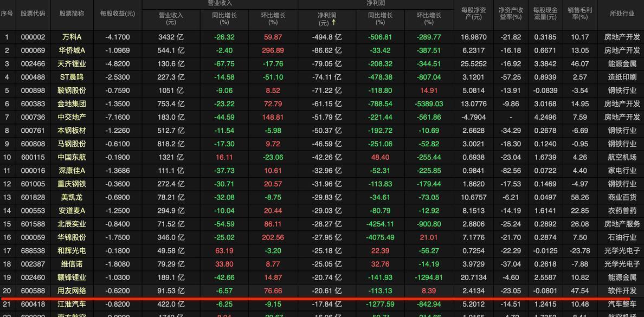The height and width of the screenshot is (317, 644).
Task: Click the 销售毛利率(%) column header
Action: (579, 13)
